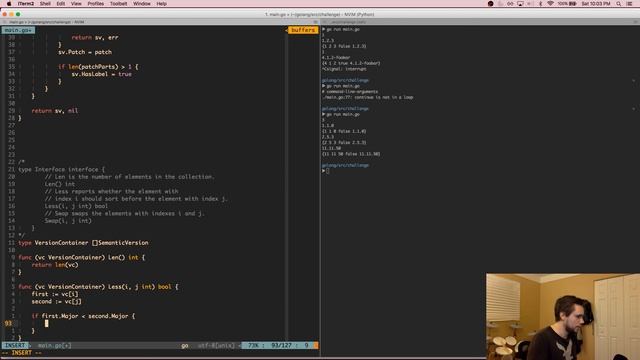Viewport: 640px width, 360px height.
Task: Open the Window menu
Action: [x=142, y=4]
